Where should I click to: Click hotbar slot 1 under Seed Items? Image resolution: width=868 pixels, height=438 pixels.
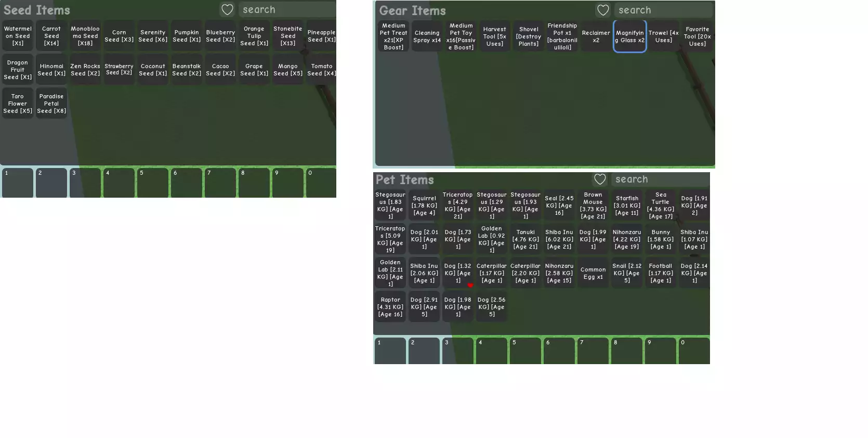click(x=18, y=183)
